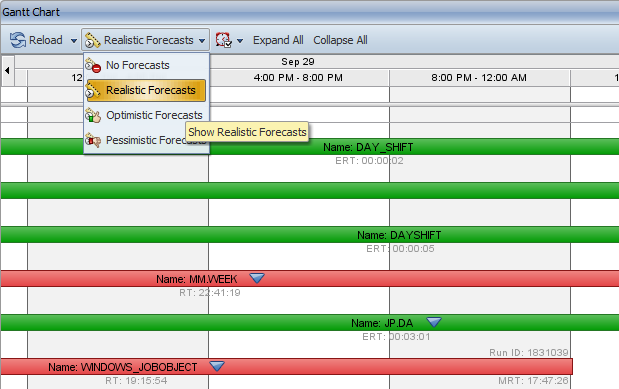Screen dimensions: 619x389
Task: Expand the WINDOWS_JOBOBJECT task triangle
Action: point(217,366)
